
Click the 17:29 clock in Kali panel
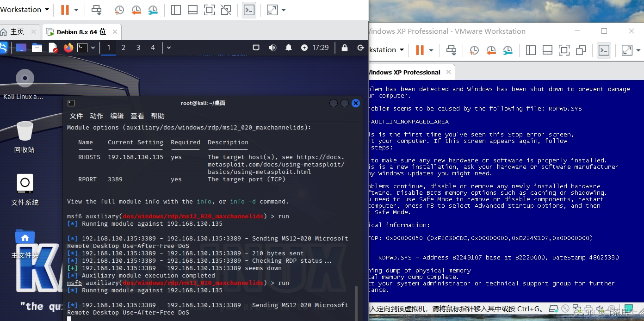tap(321, 48)
